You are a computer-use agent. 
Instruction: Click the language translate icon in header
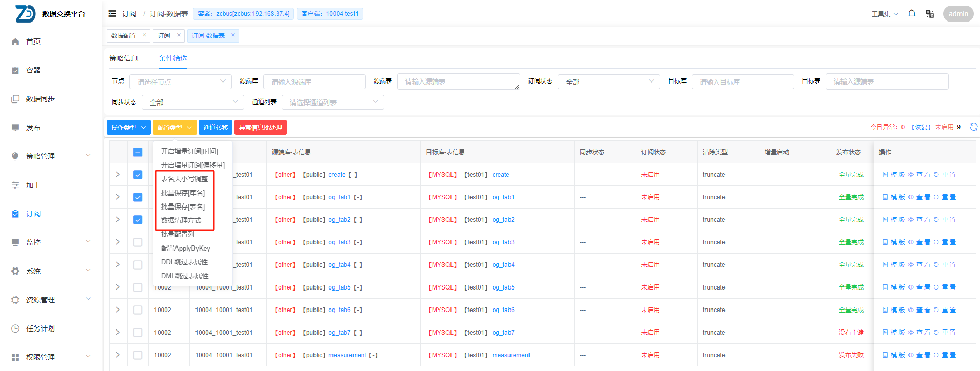(x=929, y=14)
